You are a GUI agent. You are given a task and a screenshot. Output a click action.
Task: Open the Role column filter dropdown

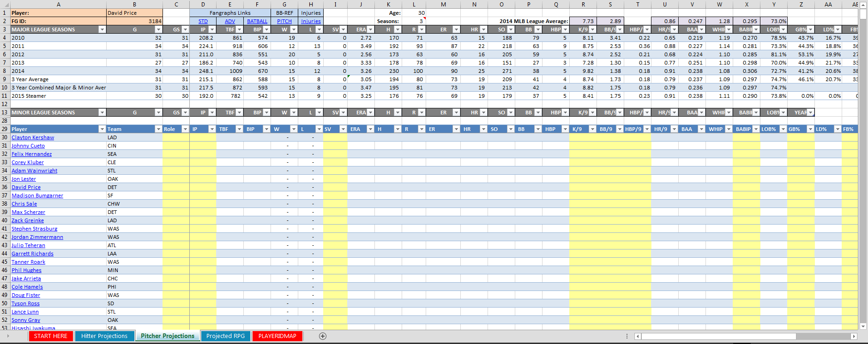click(x=185, y=129)
